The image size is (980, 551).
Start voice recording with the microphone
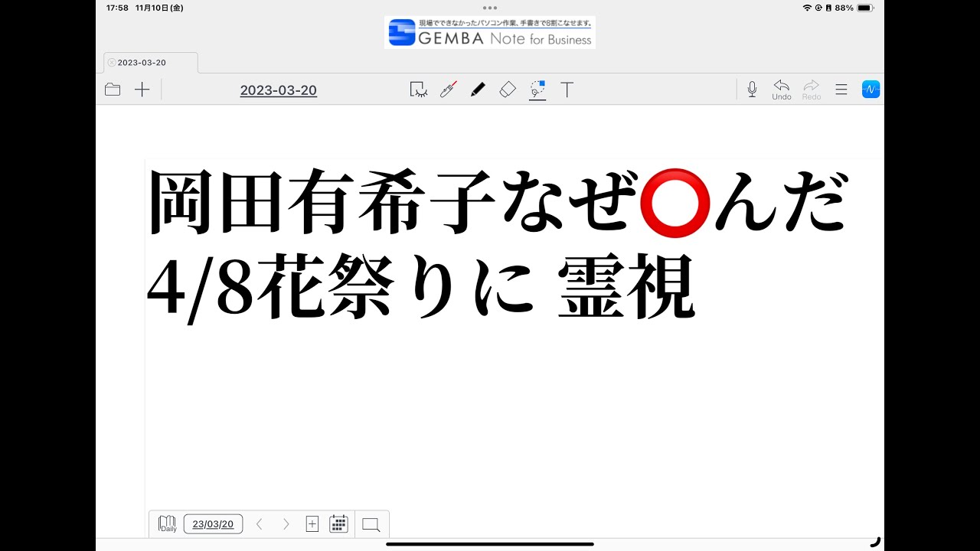point(752,90)
